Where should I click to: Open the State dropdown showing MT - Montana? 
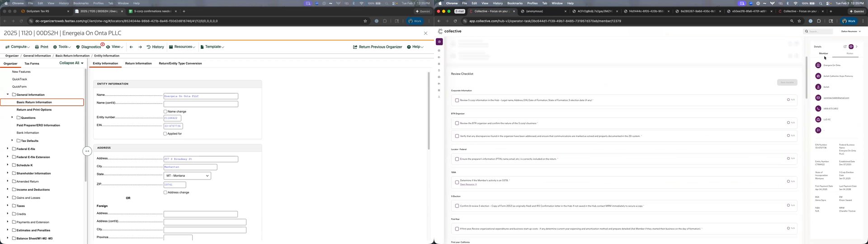tap(187, 176)
